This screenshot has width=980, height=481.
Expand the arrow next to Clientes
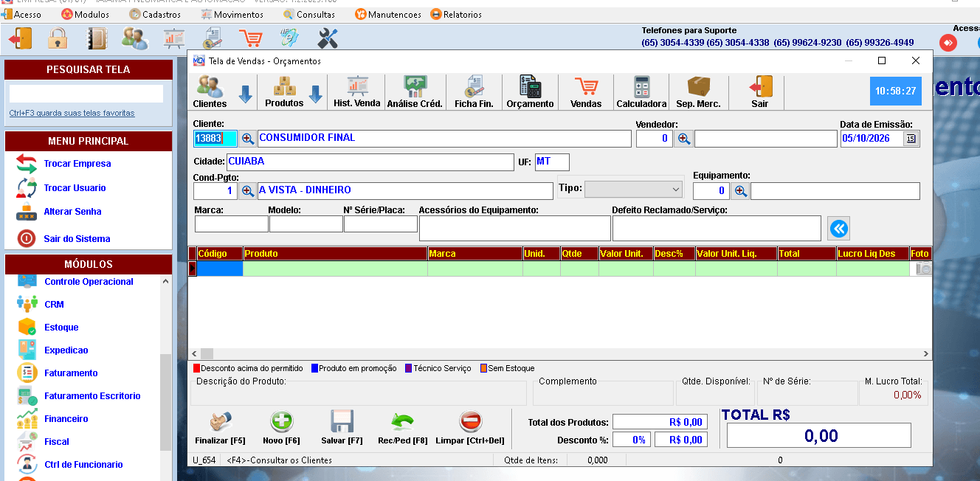(x=245, y=94)
